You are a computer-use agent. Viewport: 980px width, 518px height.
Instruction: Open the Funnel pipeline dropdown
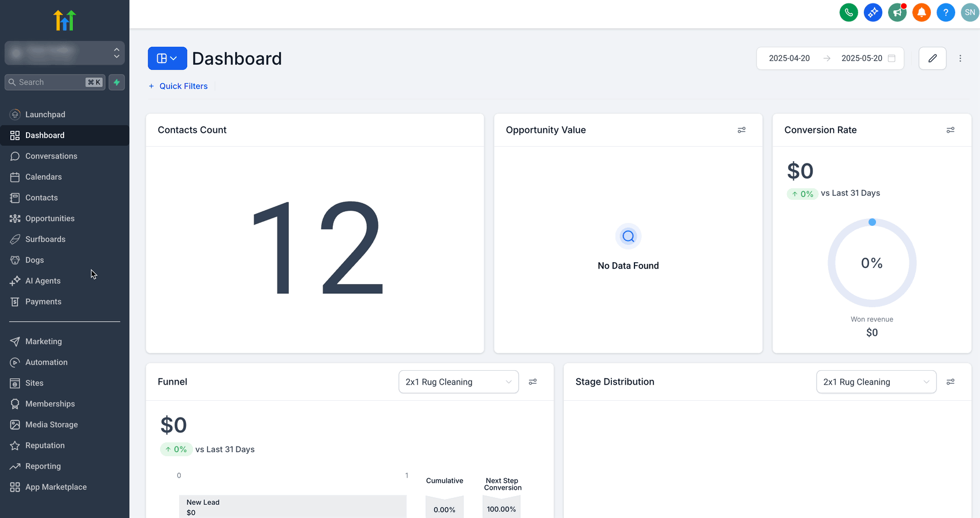coord(458,382)
